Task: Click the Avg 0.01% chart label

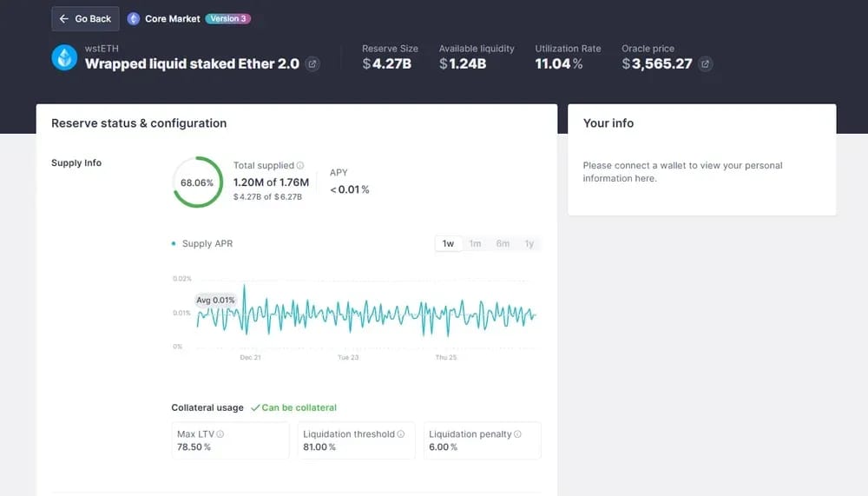Action: [x=215, y=300]
